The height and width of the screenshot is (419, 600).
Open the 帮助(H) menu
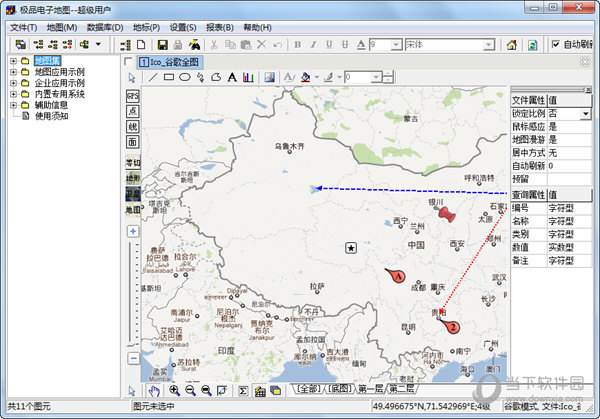(258, 28)
